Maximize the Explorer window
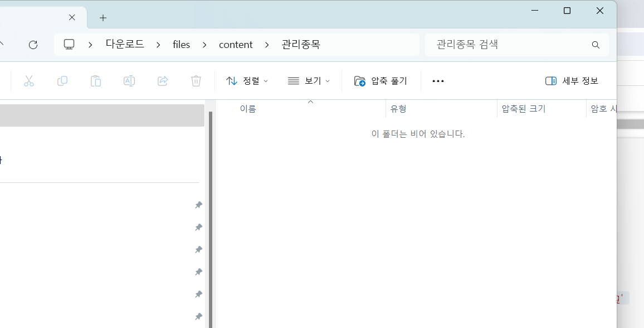Image resolution: width=644 pixels, height=328 pixels. tap(567, 11)
